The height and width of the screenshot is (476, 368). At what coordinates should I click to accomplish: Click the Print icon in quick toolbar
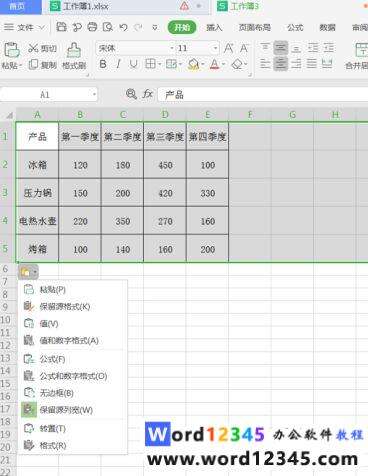92,27
